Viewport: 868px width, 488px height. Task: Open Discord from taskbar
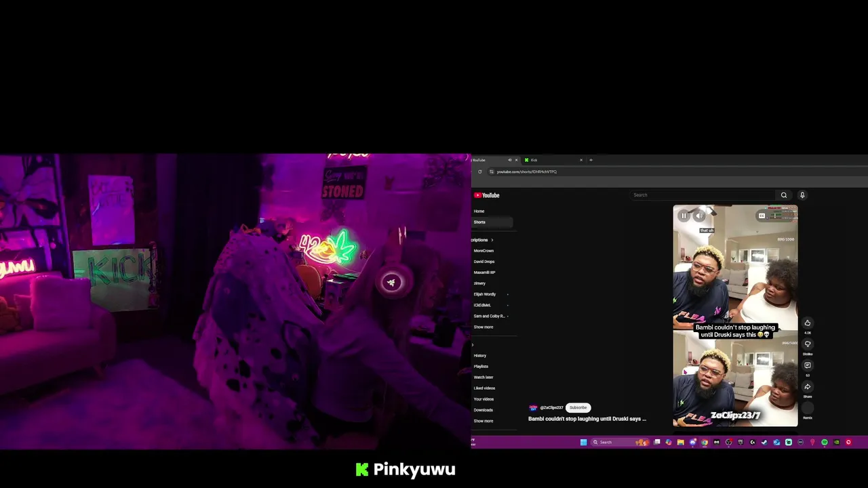tap(692, 442)
